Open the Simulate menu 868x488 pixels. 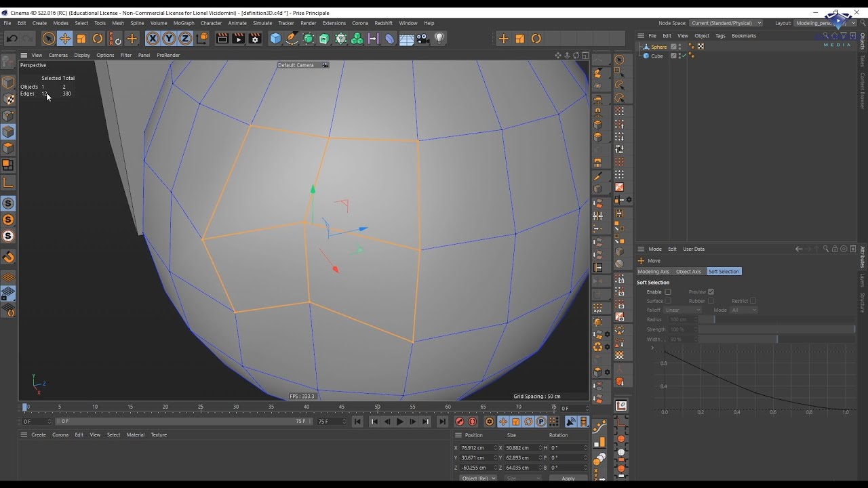coord(262,23)
